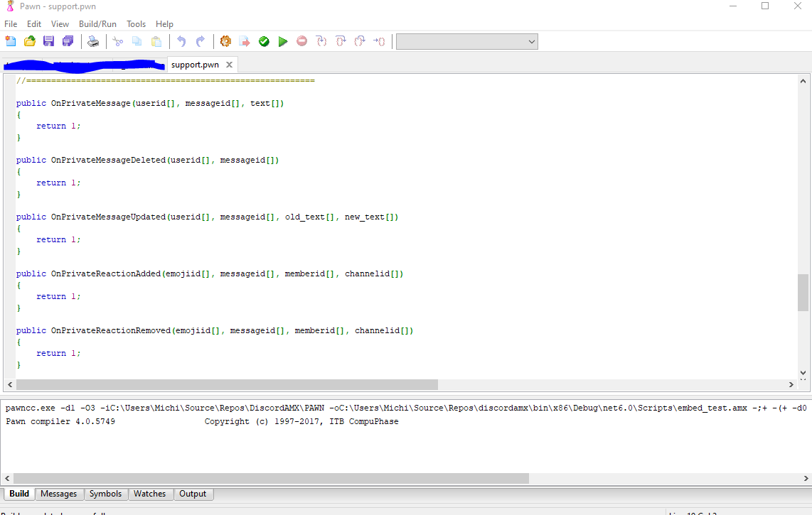
Task: Open the Watches panel tab
Action: [x=150, y=494]
